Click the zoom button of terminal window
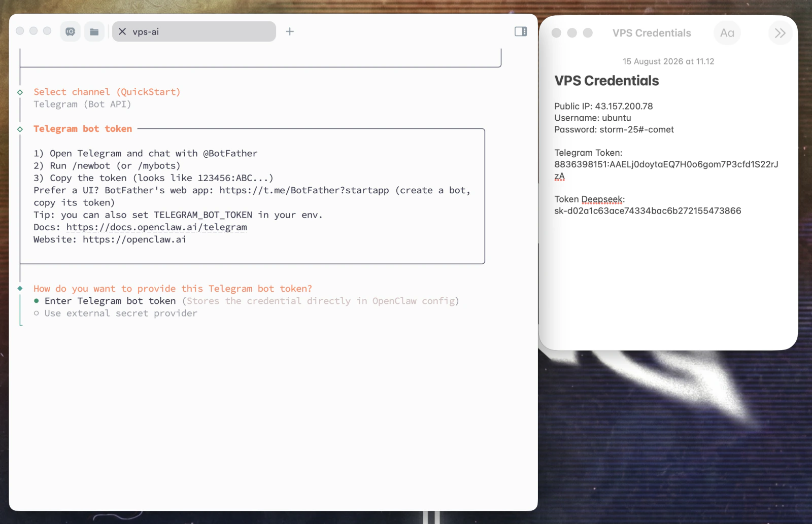The height and width of the screenshot is (524, 812). (x=47, y=31)
